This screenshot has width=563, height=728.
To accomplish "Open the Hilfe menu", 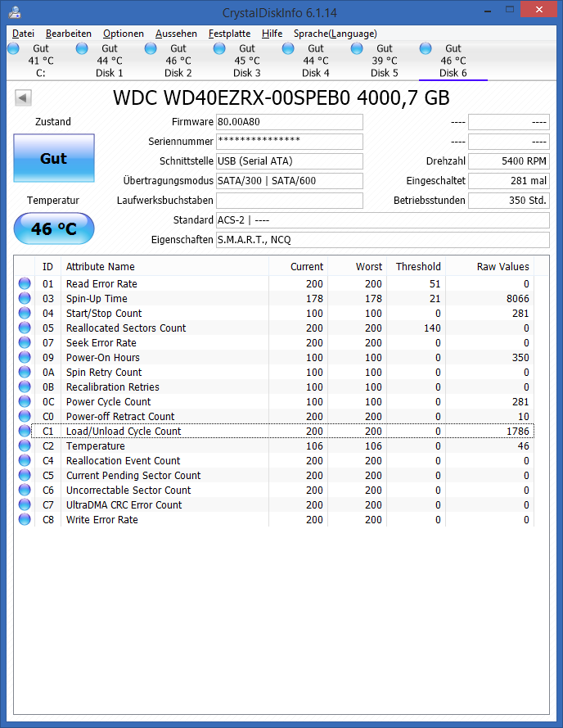I will point(272,34).
